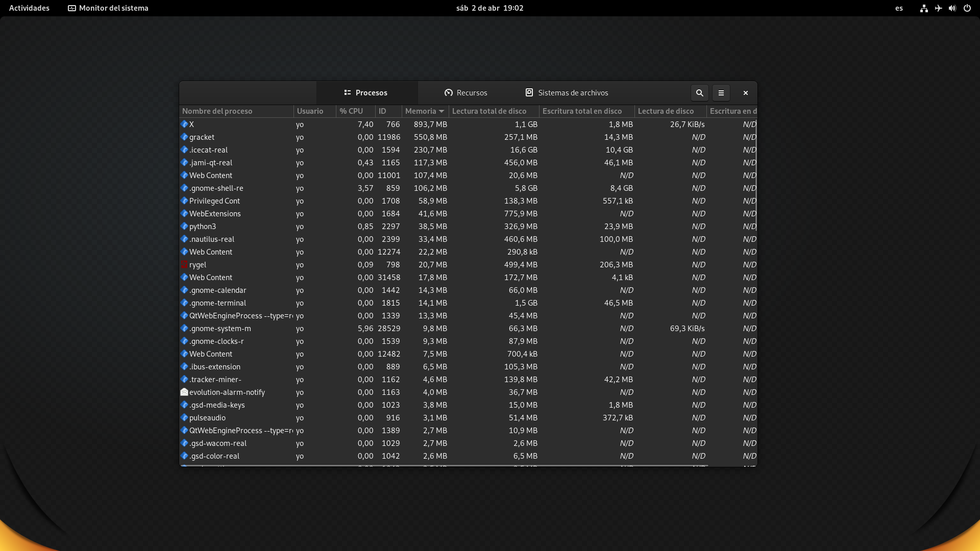Screen dimensions: 980x551
Task: Switch to the Procesos tab
Action: click(x=366, y=93)
